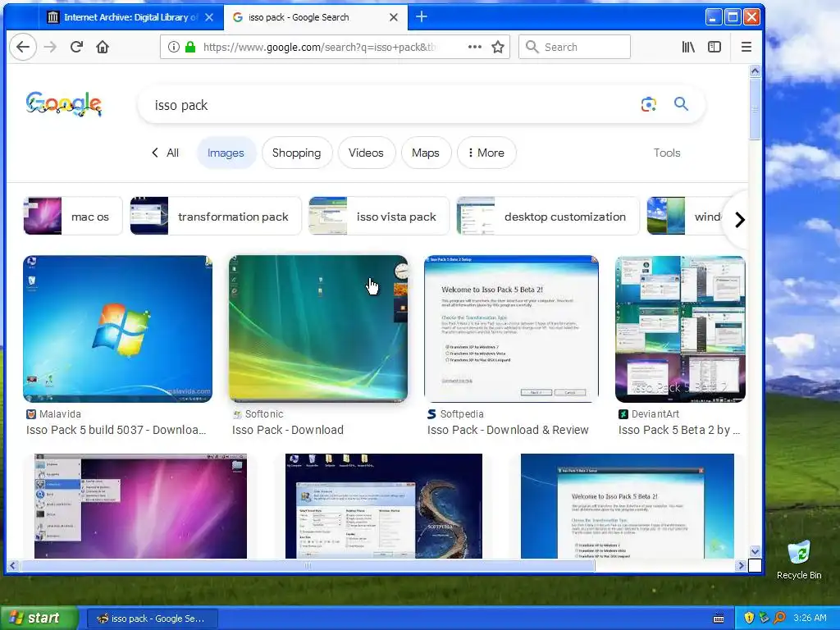Switch to Shopping results
The width and height of the screenshot is (840, 630).
click(x=297, y=153)
